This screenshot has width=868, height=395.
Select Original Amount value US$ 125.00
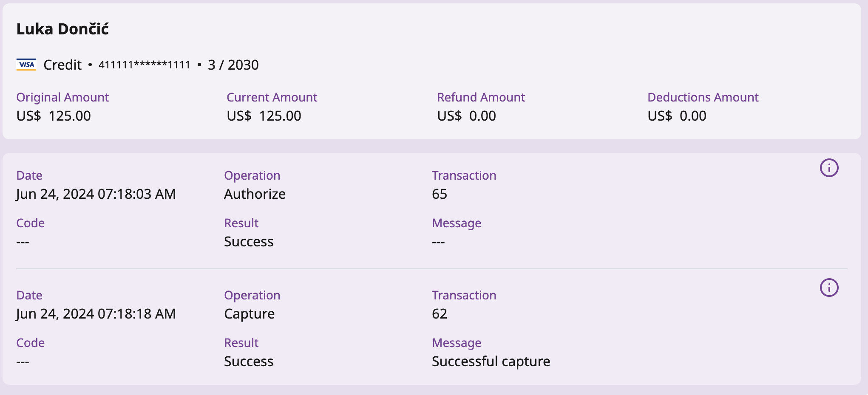[x=54, y=116]
